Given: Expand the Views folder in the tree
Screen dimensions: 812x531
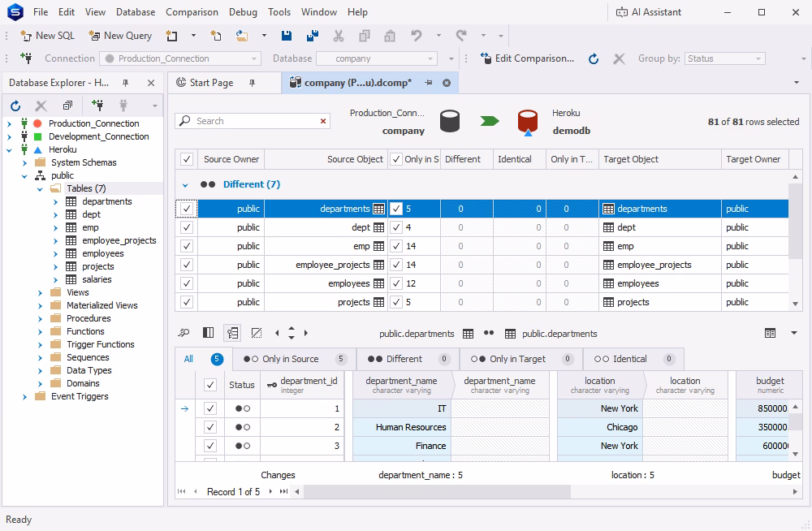Looking at the screenshot, I should (41, 292).
